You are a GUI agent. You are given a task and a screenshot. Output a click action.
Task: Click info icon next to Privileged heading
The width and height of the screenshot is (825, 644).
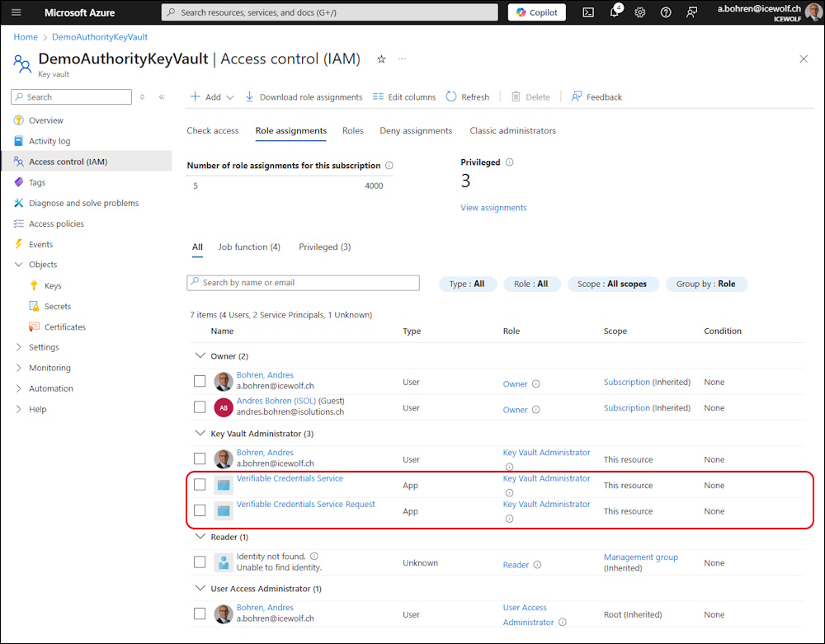[509, 162]
